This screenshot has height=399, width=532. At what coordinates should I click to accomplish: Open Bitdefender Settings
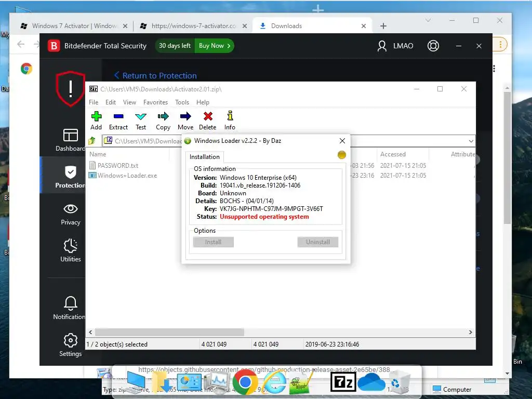point(70,345)
